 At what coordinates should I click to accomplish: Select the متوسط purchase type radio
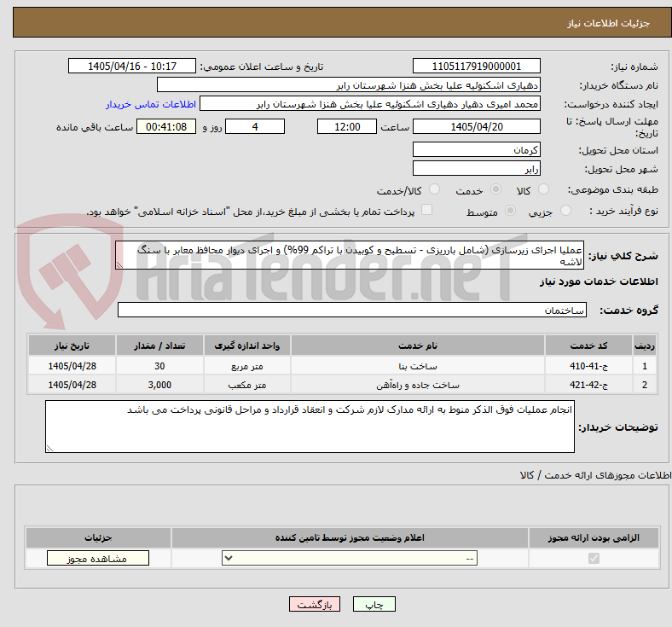(x=510, y=211)
